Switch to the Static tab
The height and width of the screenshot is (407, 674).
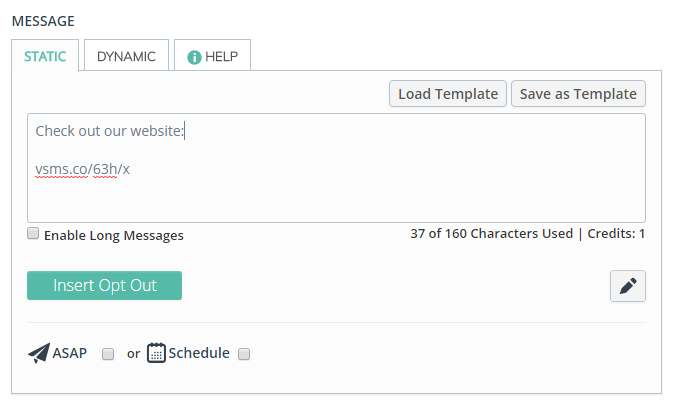[45, 56]
